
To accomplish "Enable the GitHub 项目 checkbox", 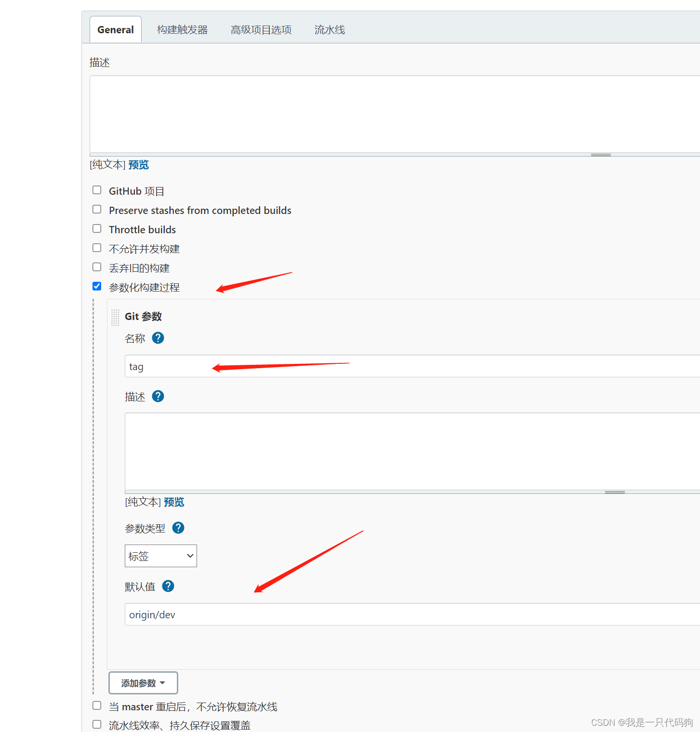I will click(97, 189).
